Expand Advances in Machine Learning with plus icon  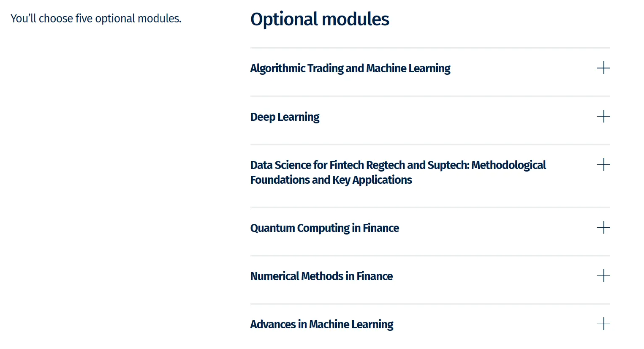click(603, 324)
